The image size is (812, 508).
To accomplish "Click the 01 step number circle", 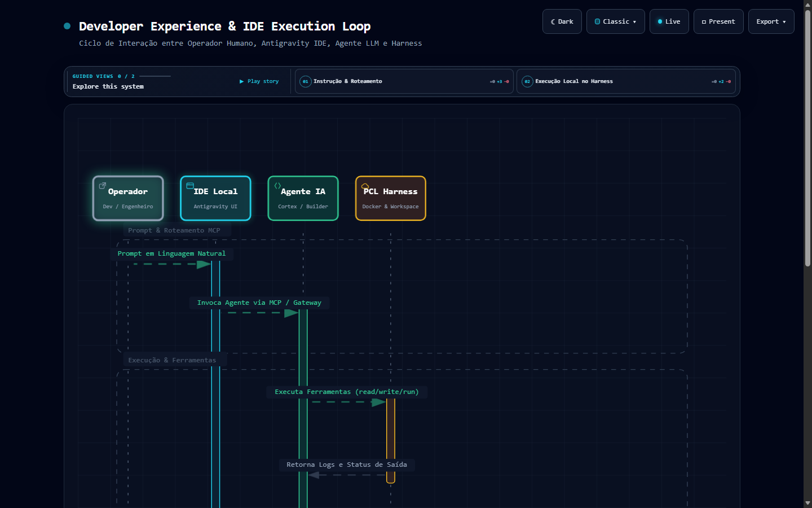I will click(x=305, y=81).
